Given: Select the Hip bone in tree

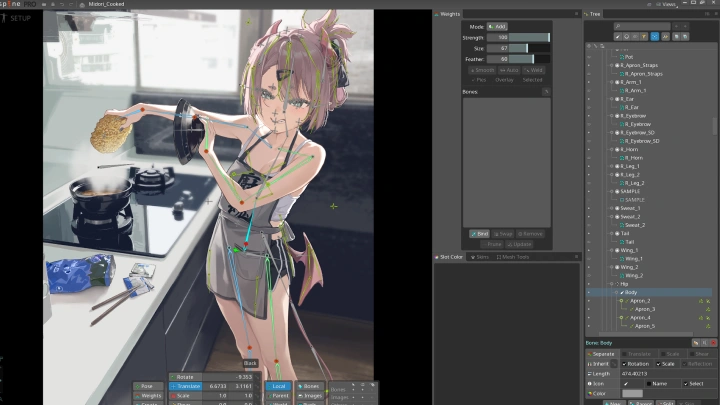Looking at the screenshot, I should coord(624,284).
